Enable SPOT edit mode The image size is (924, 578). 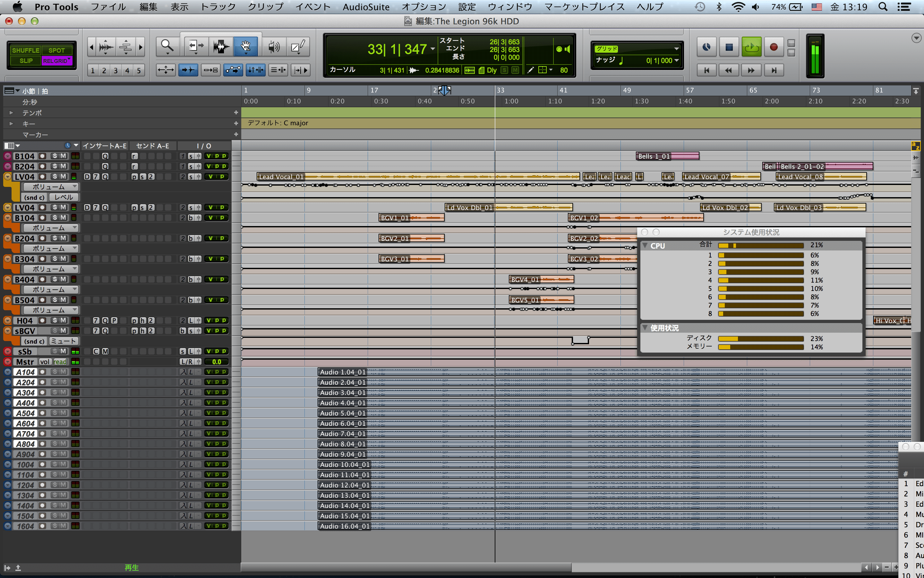[56, 50]
